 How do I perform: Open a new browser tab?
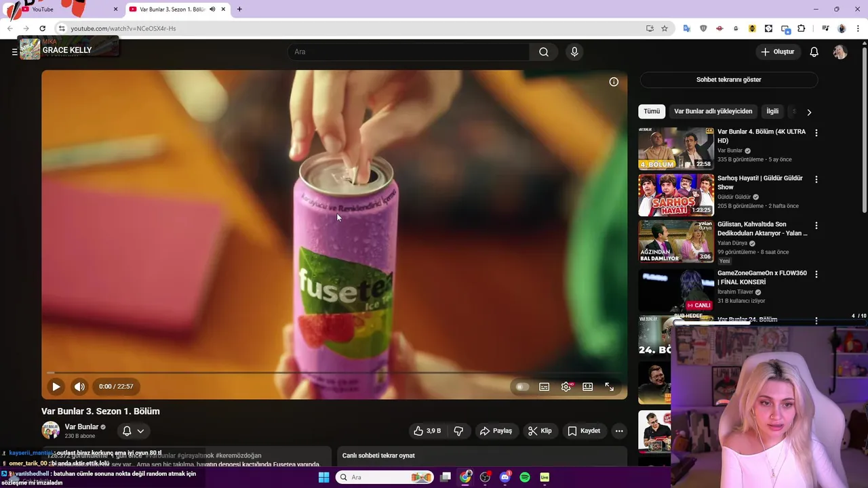click(239, 9)
